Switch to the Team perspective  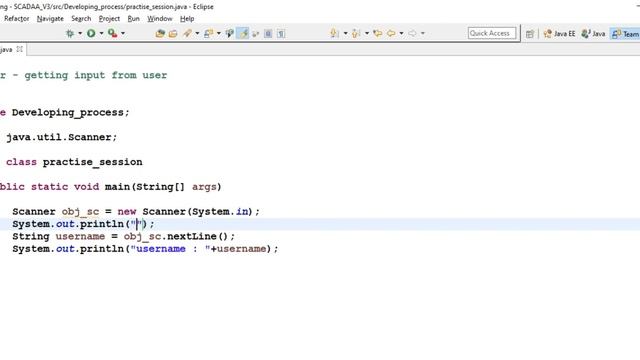click(x=625, y=34)
